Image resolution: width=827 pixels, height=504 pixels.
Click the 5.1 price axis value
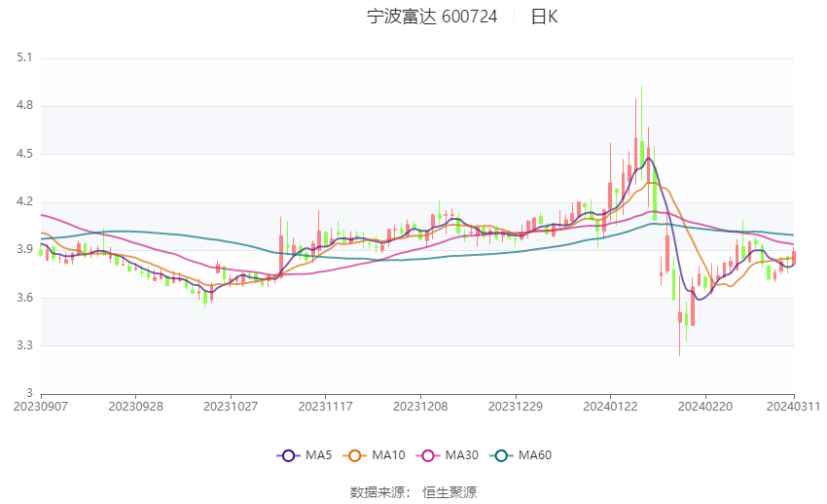click(24, 57)
